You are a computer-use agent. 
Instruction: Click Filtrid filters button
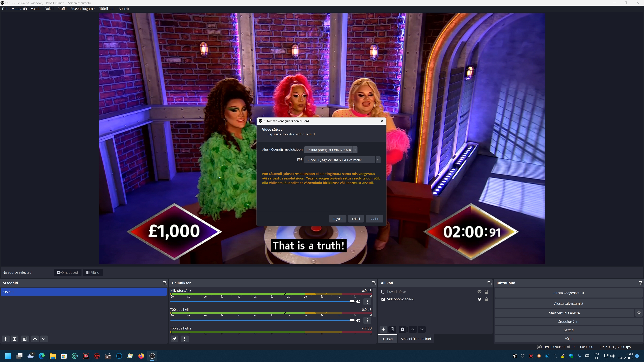[93, 272]
